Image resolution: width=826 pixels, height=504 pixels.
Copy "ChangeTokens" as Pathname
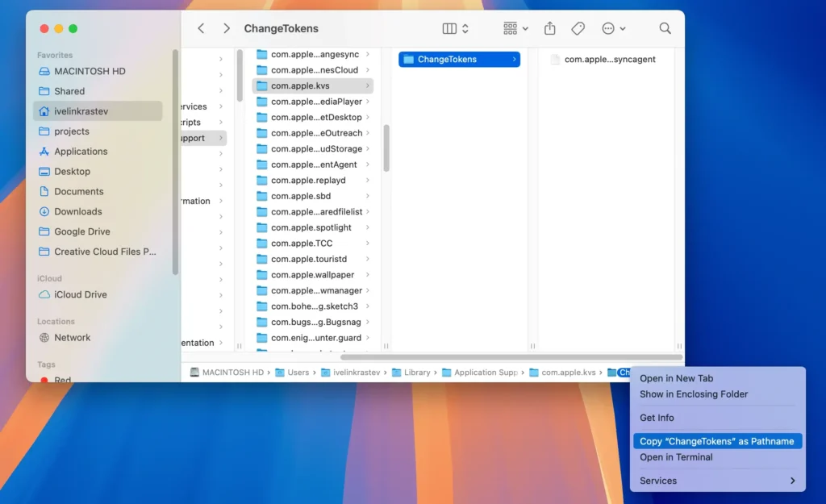[717, 441]
